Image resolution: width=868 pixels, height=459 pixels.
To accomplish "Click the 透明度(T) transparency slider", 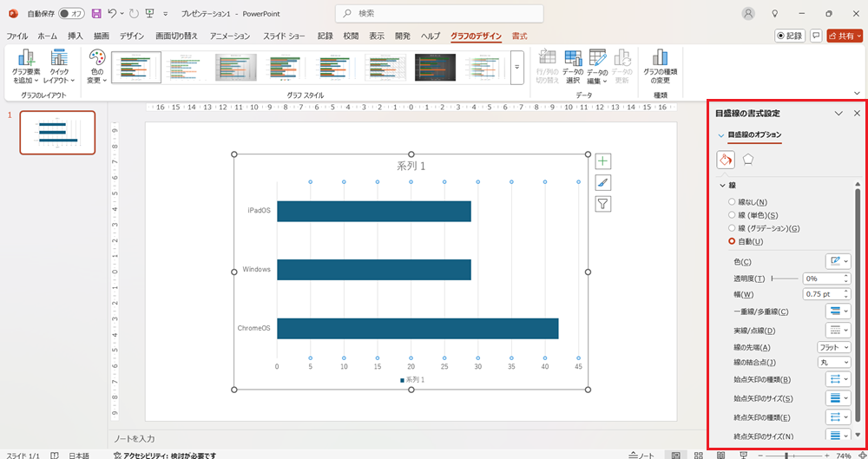I will [x=785, y=279].
